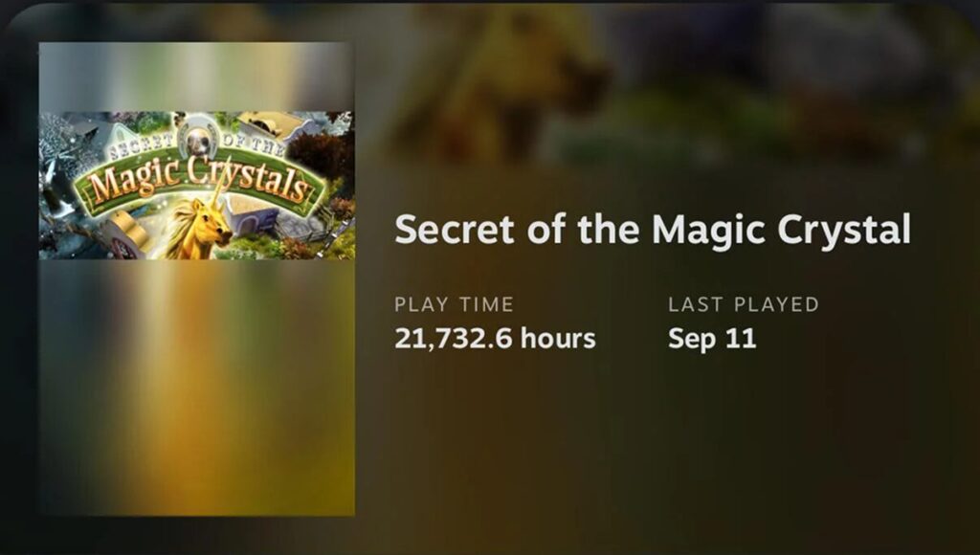Click the 'Secret' word on the cover ribbon
This screenshot has height=555, width=980.
(x=141, y=147)
